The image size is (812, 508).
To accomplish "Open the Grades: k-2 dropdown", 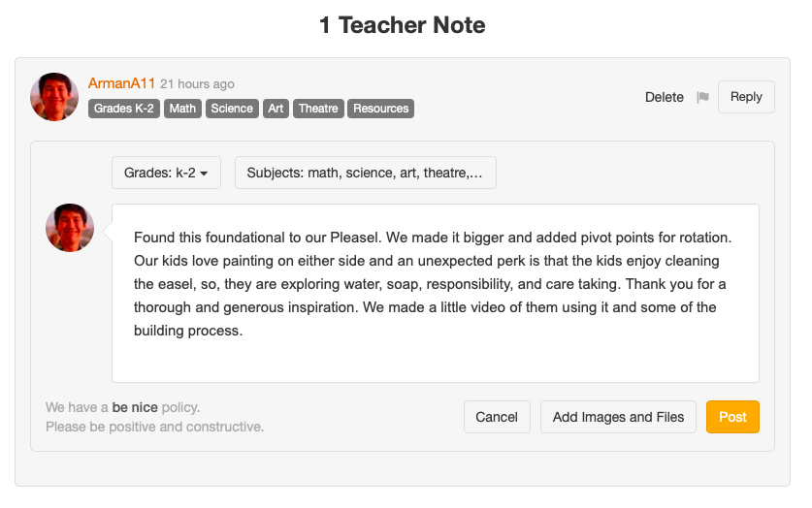I will [166, 173].
